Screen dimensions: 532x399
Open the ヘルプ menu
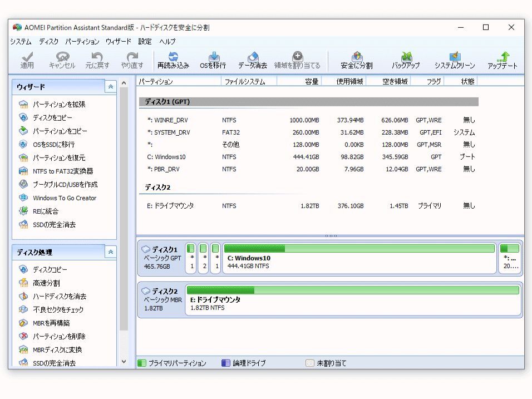pos(168,42)
